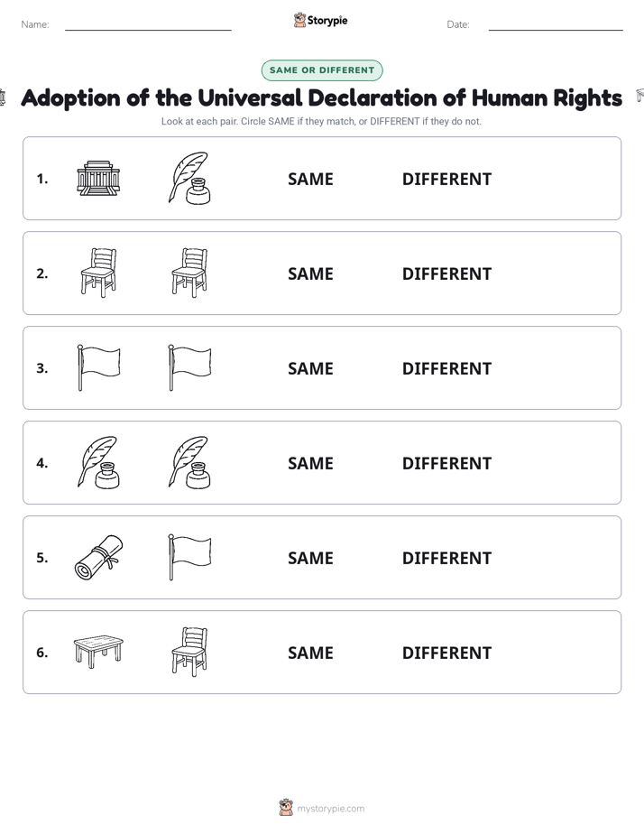Choose DIFFERENT for row 1

tap(446, 180)
